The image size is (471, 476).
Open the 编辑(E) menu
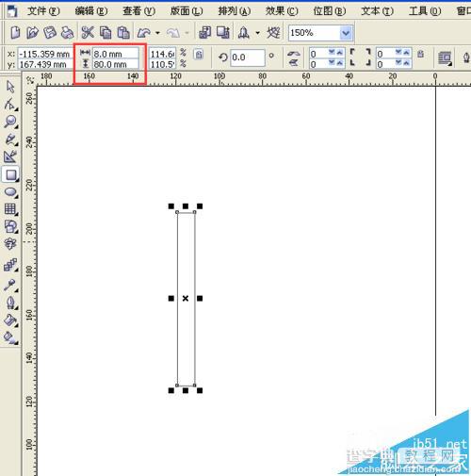91,11
